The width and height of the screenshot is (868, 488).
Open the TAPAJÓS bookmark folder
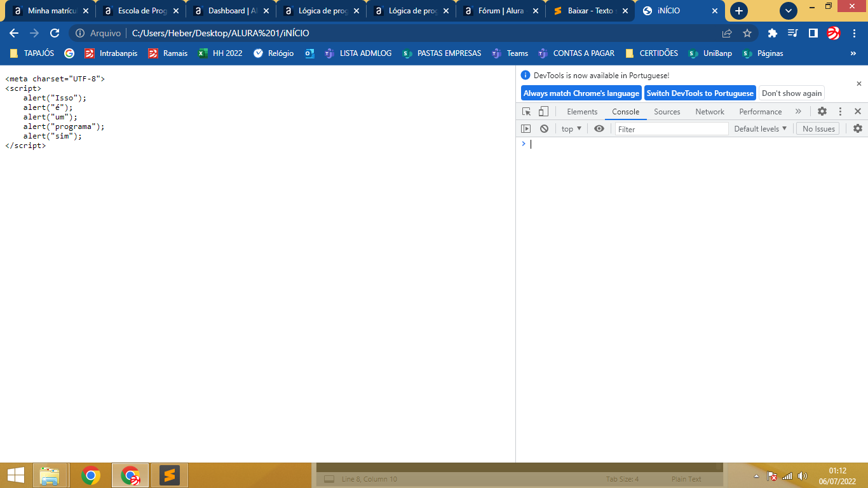pyautogui.click(x=32, y=53)
